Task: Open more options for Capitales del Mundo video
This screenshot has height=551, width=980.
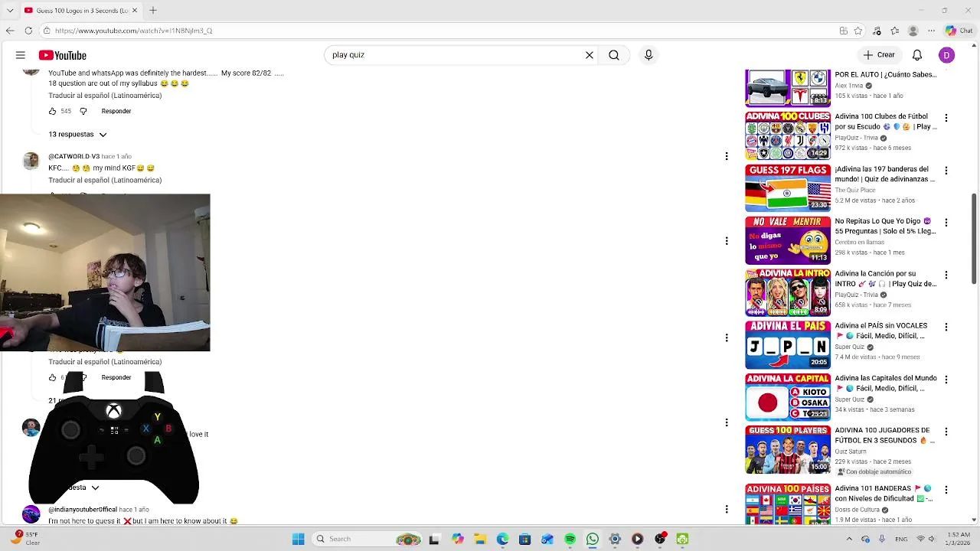Action: [x=946, y=379]
